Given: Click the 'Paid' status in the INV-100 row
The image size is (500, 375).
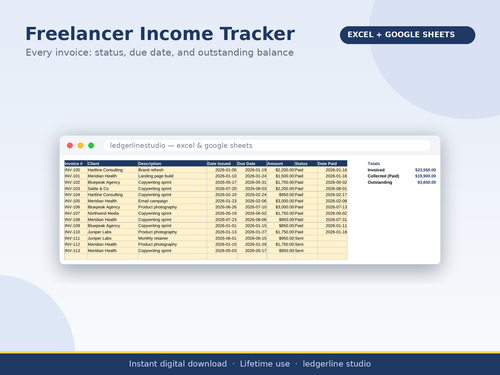Looking at the screenshot, I should coord(306,170).
